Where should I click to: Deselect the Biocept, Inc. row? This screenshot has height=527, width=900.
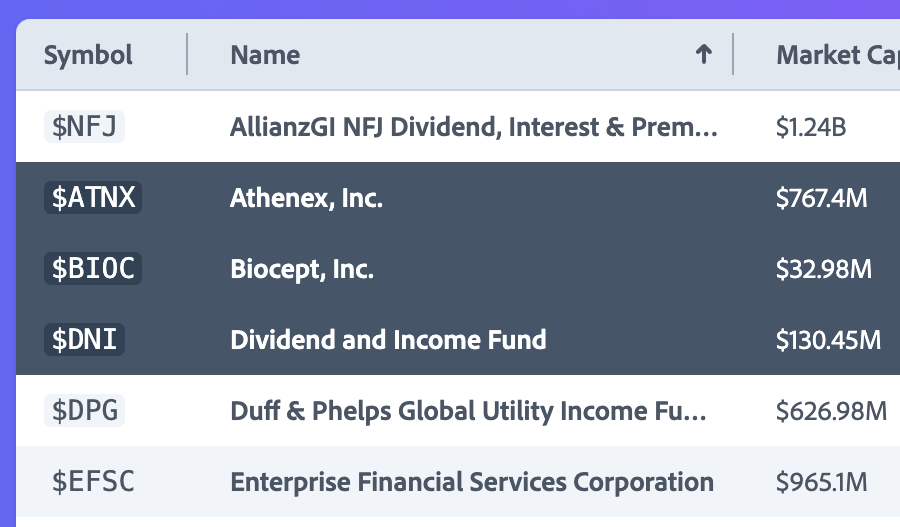point(302,269)
